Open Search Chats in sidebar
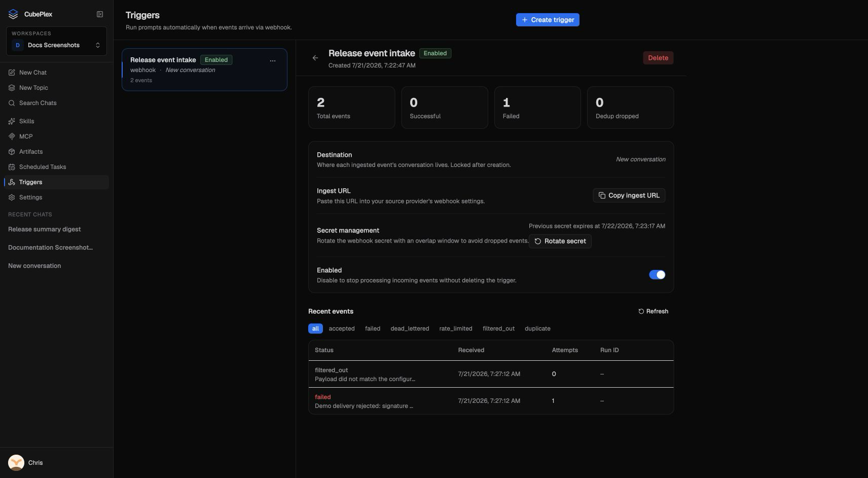 (x=56, y=103)
